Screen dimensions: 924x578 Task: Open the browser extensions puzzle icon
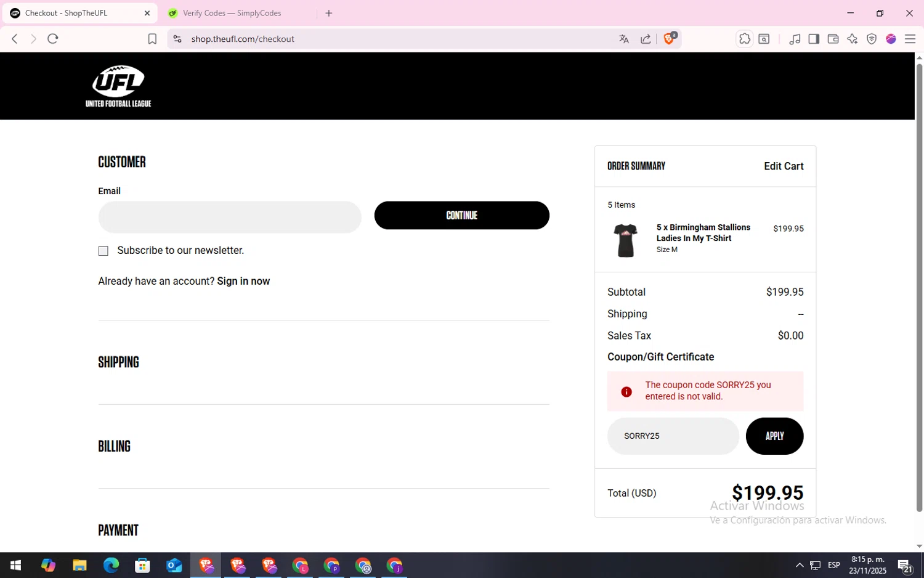(x=745, y=39)
